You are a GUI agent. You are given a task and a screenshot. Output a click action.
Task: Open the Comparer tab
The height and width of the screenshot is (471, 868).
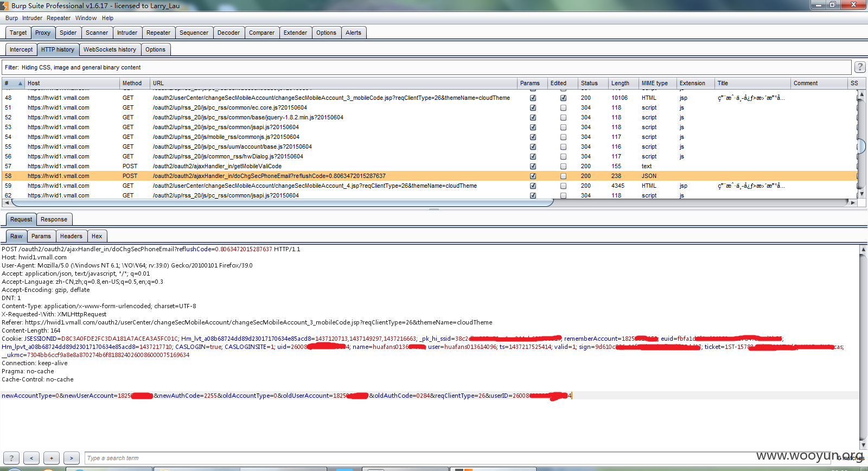pyautogui.click(x=261, y=33)
